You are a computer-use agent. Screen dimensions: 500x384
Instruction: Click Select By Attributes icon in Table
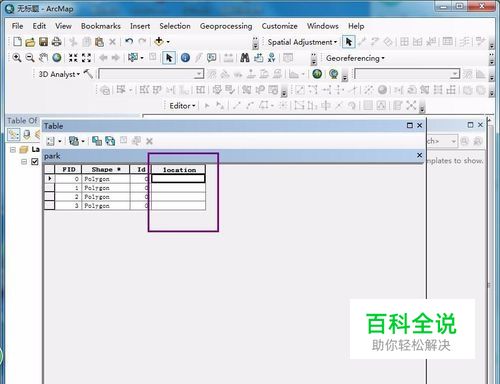coord(97,141)
